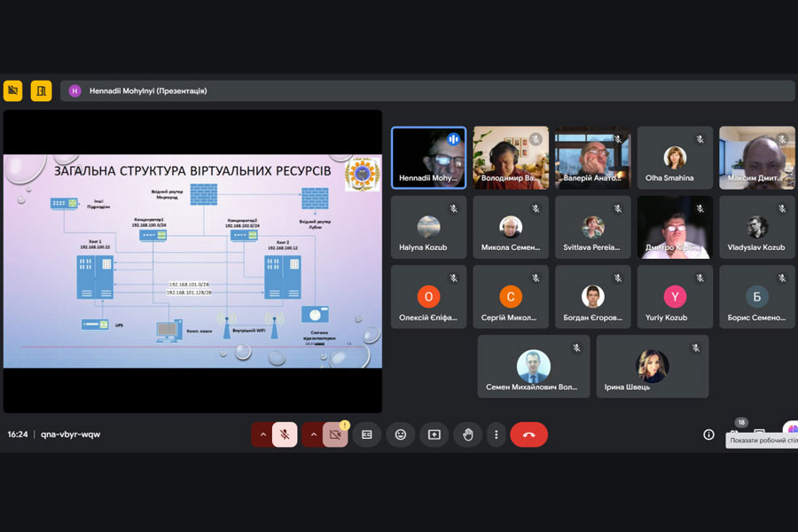Open audio settings chevron beside the microphone
798x532 pixels.
[262, 434]
